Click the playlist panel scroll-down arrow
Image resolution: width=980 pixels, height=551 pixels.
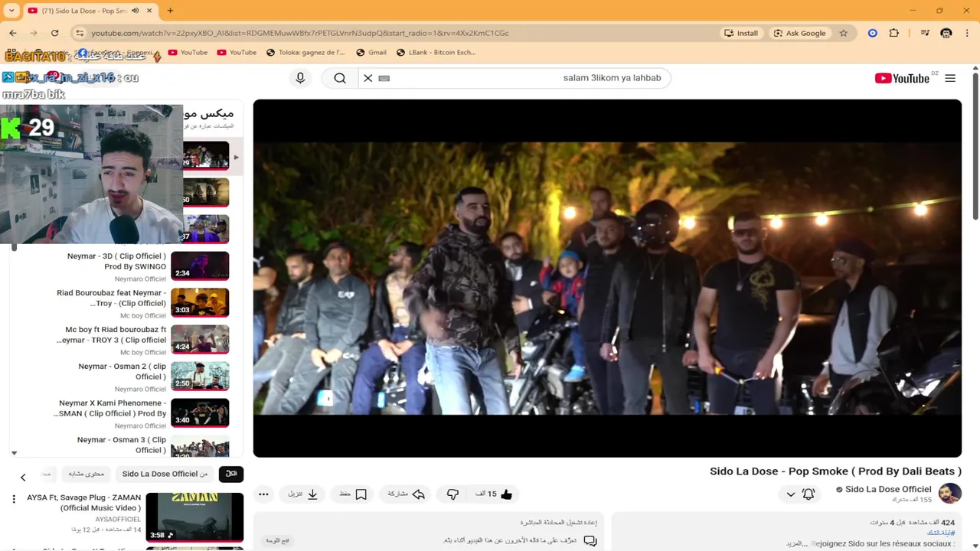[x=14, y=453]
